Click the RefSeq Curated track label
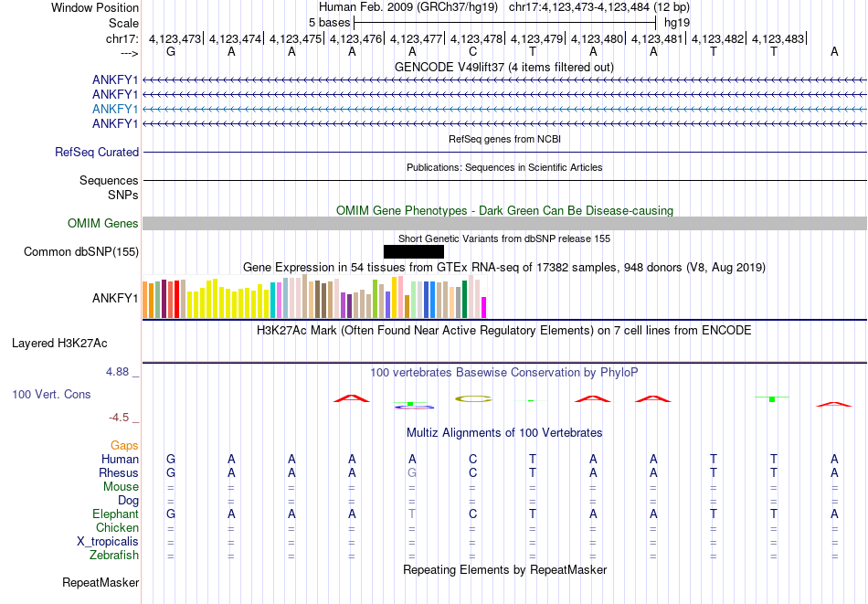The height and width of the screenshot is (604, 868). click(97, 153)
